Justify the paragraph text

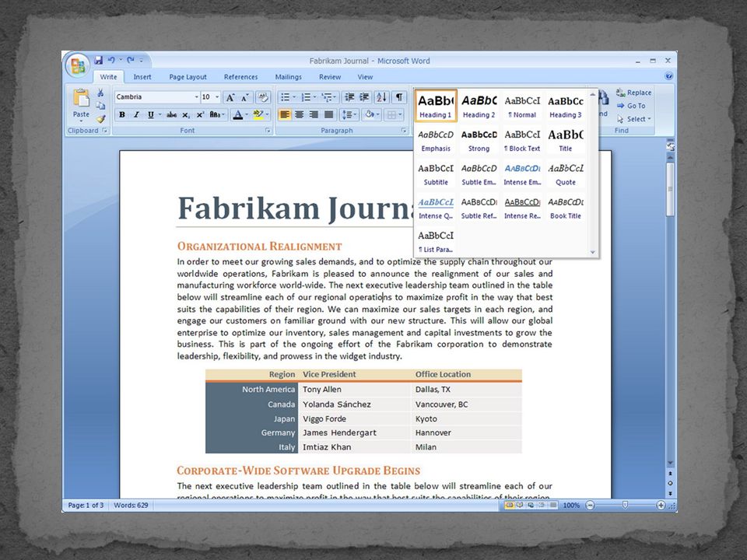pyautogui.click(x=328, y=115)
